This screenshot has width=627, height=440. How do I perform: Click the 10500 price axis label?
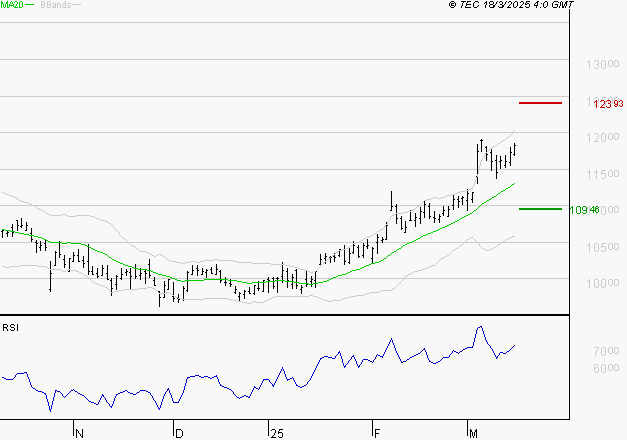[x=603, y=247]
